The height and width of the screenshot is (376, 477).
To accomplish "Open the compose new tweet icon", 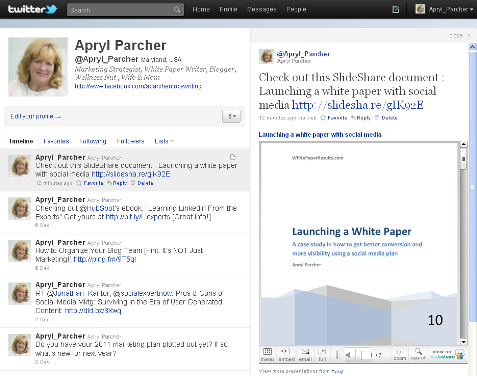I will [x=396, y=9].
